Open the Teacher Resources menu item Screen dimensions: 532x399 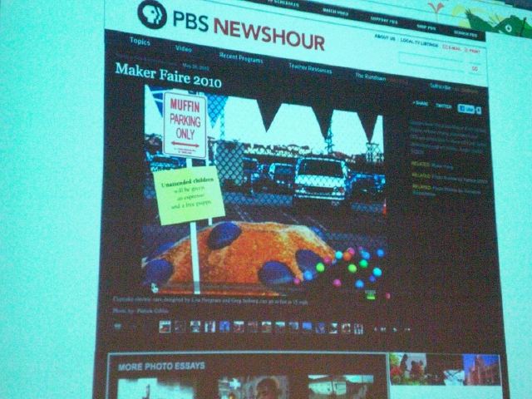[310, 68]
